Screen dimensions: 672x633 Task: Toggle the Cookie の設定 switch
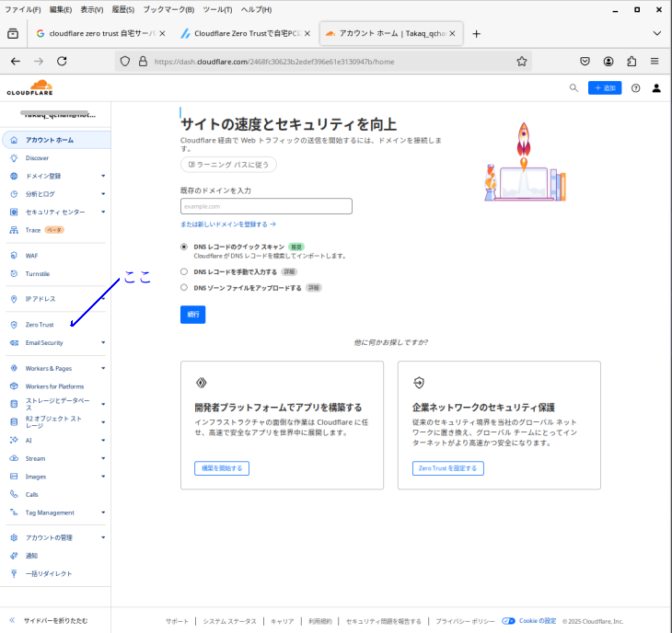tap(508, 621)
